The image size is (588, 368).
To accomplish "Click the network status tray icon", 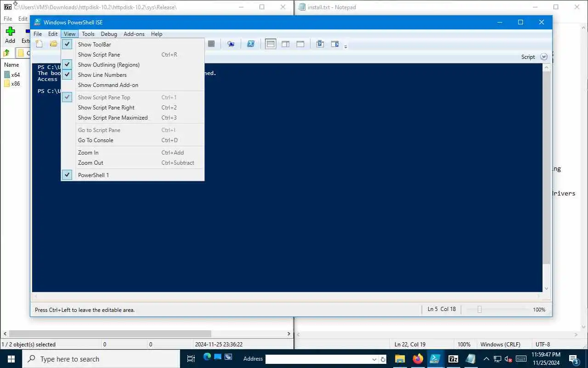I will tap(498, 359).
